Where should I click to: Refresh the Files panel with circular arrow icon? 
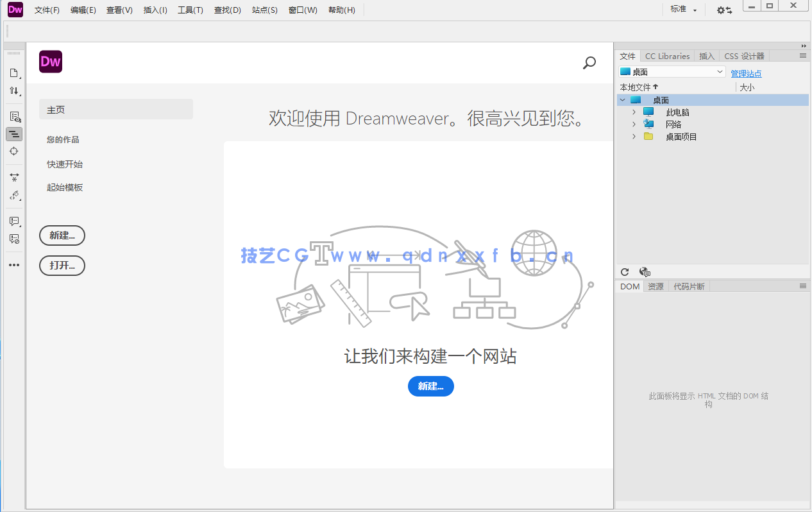click(624, 272)
